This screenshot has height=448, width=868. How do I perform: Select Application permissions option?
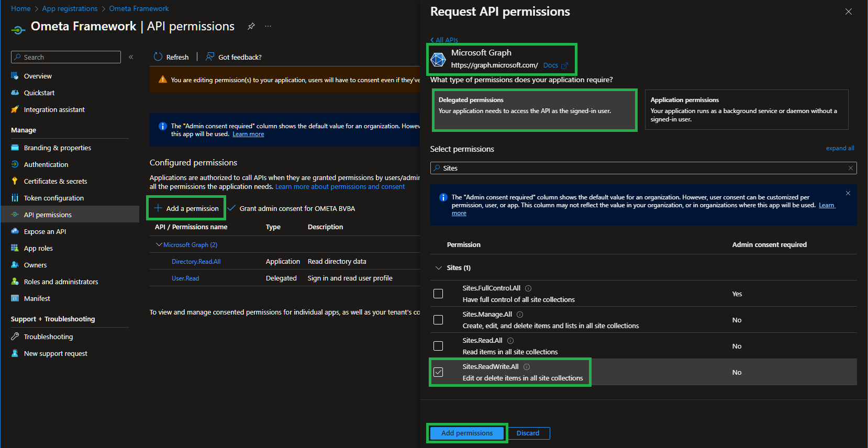pos(747,109)
